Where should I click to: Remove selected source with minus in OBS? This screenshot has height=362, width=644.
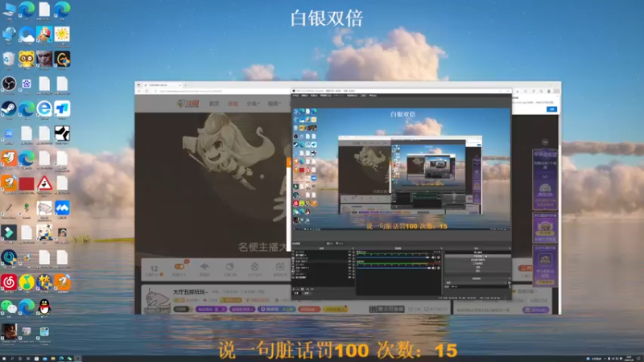(x=298, y=289)
